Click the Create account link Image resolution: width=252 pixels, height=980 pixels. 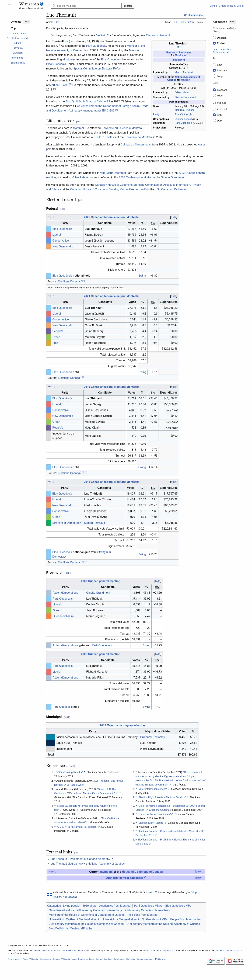(227, 6)
